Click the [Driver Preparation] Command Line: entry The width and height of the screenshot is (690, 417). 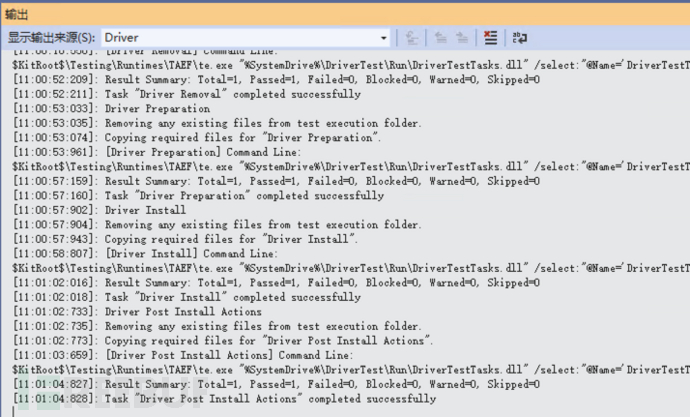point(157,152)
